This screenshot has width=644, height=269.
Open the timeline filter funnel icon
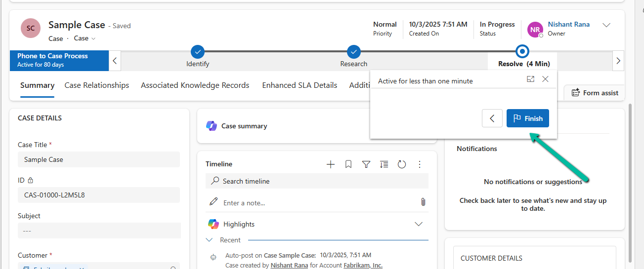pyautogui.click(x=366, y=164)
